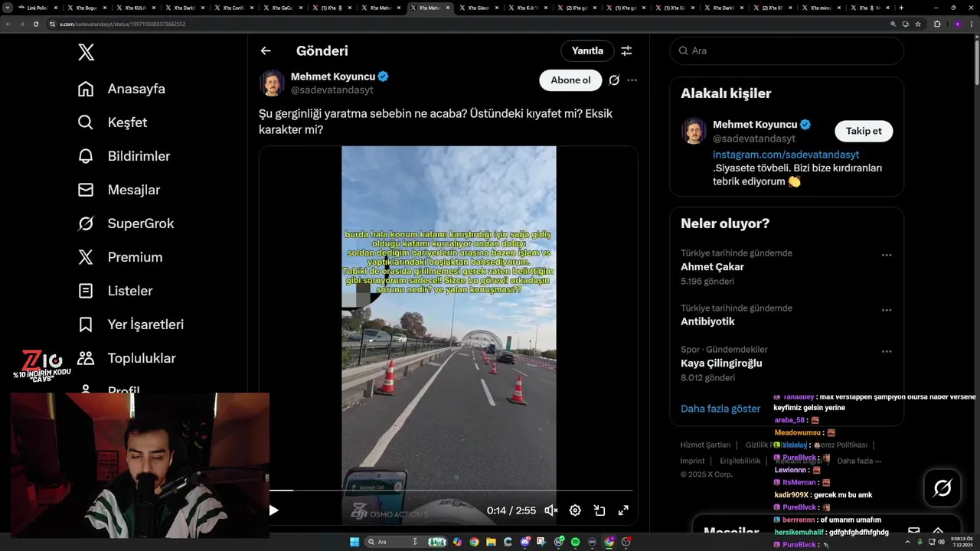Open post's three-dot more menu
The width and height of the screenshot is (980, 551).
pyautogui.click(x=632, y=80)
